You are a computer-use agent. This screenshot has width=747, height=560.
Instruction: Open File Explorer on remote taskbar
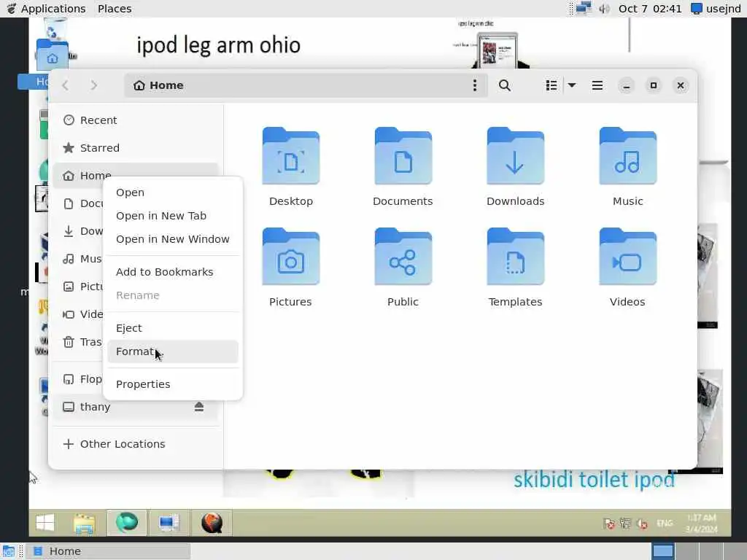(85, 524)
